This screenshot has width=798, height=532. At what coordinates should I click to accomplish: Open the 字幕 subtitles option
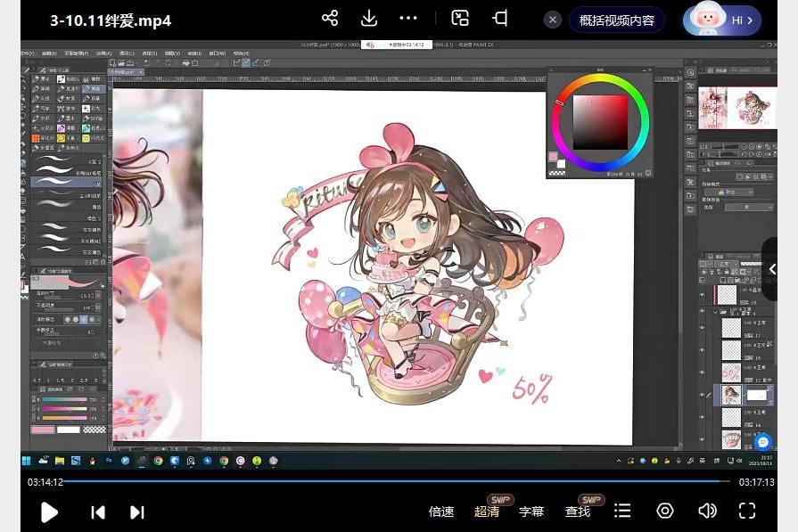[x=531, y=512]
